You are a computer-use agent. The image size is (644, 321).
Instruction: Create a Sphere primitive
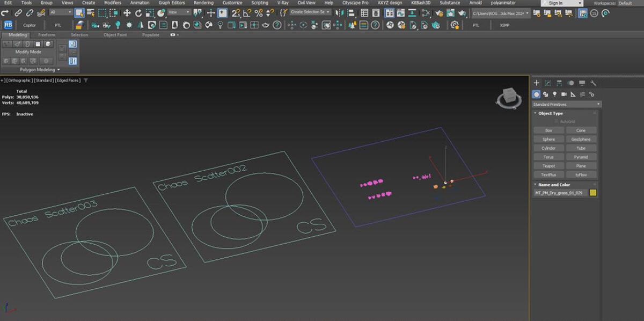point(548,139)
